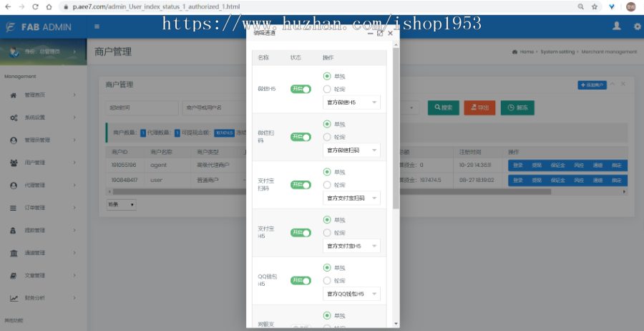The image size is (644, 331).
Task: Click the bank icon beside 通道管理
Action: (14, 254)
